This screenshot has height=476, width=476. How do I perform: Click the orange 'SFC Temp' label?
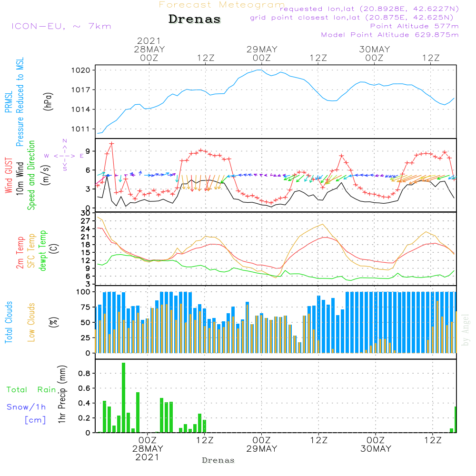coord(31,251)
